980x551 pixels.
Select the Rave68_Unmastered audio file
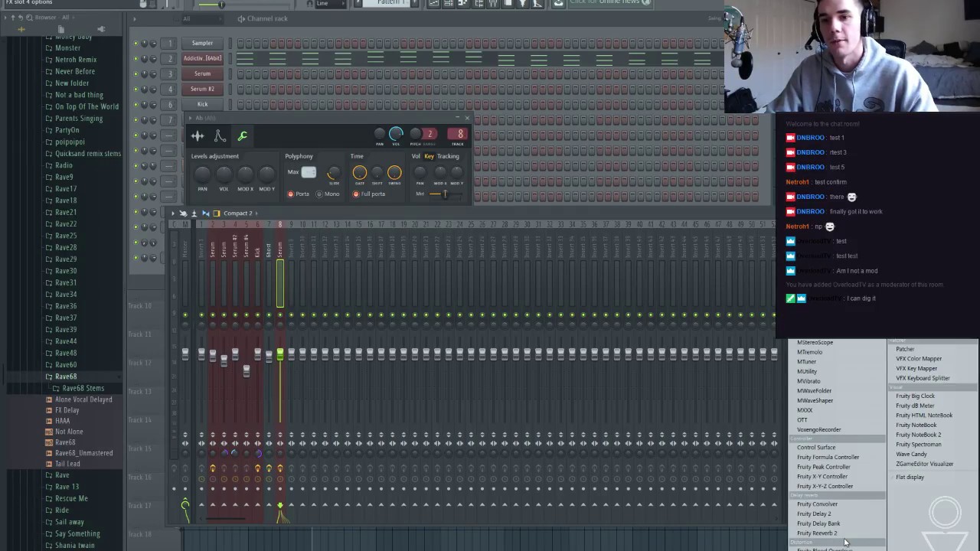[x=83, y=453]
